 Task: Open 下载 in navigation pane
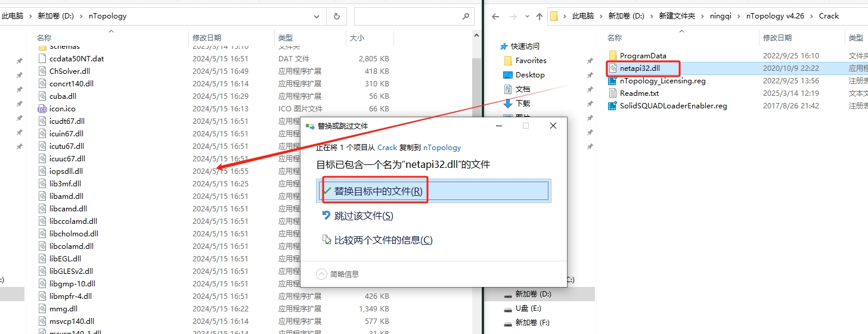pyautogui.click(x=522, y=103)
